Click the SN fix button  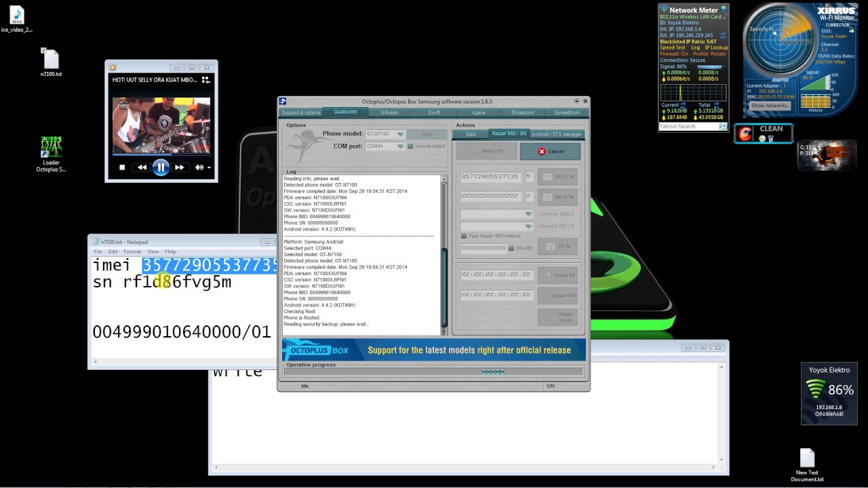(557, 247)
